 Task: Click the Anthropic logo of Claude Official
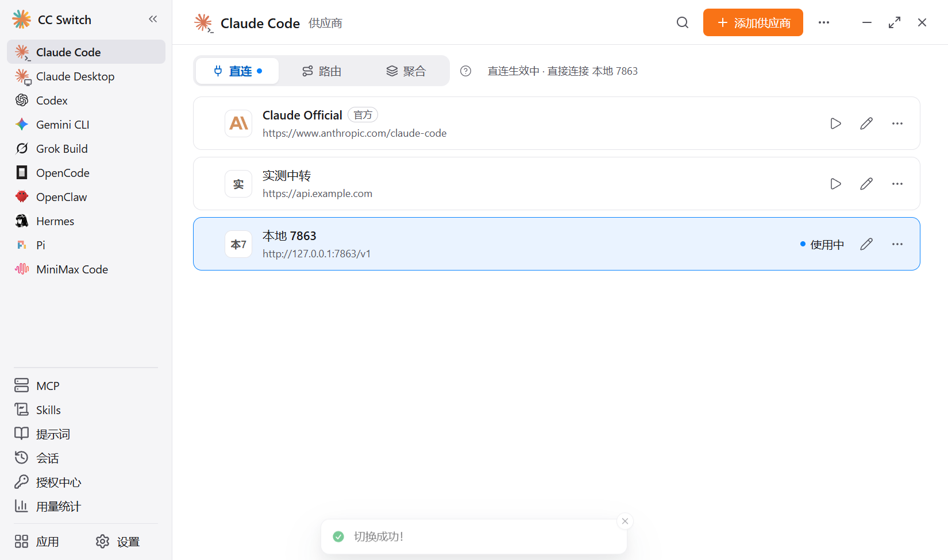coord(238,123)
